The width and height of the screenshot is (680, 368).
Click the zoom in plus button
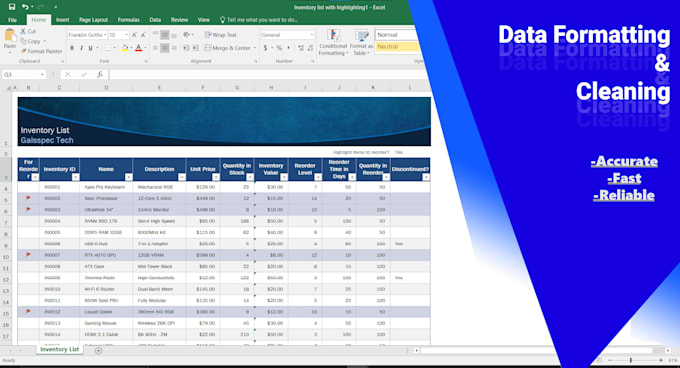pos(660,360)
